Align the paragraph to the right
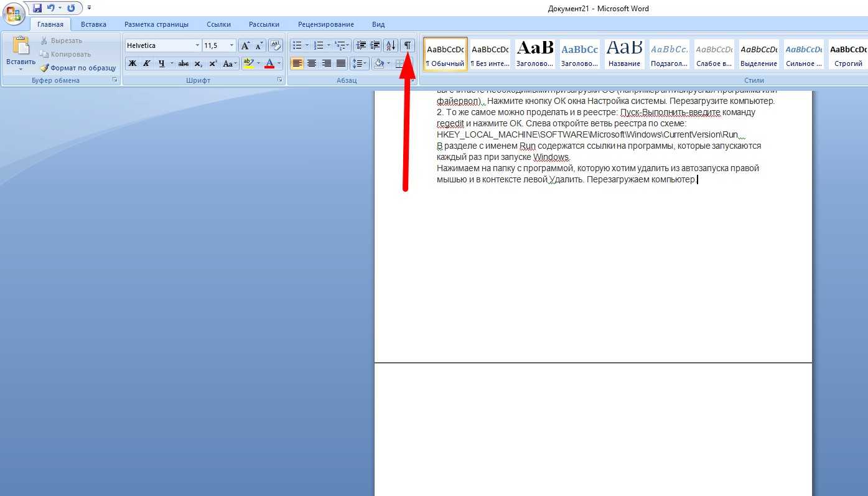This screenshot has height=496, width=868. click(x=326, y=63)
